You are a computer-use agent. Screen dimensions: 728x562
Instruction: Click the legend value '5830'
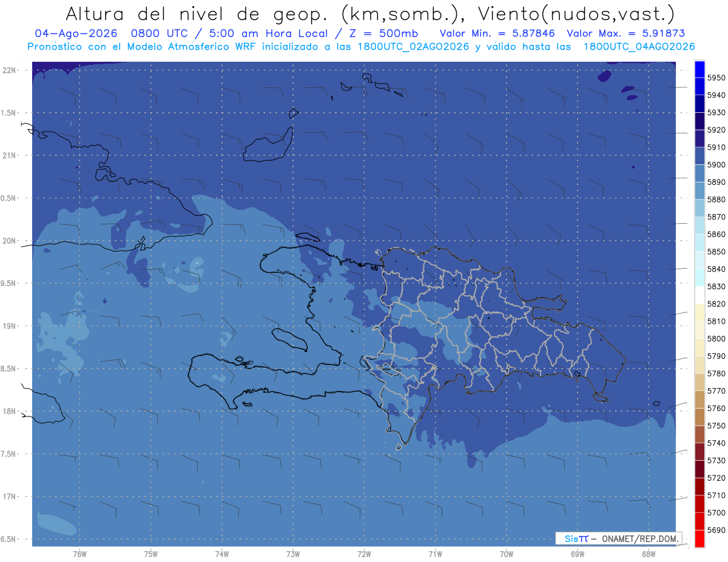coord(716,286)
